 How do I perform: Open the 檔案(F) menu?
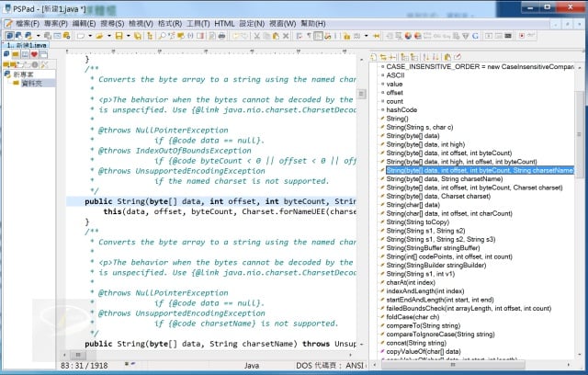pos(27,22)
